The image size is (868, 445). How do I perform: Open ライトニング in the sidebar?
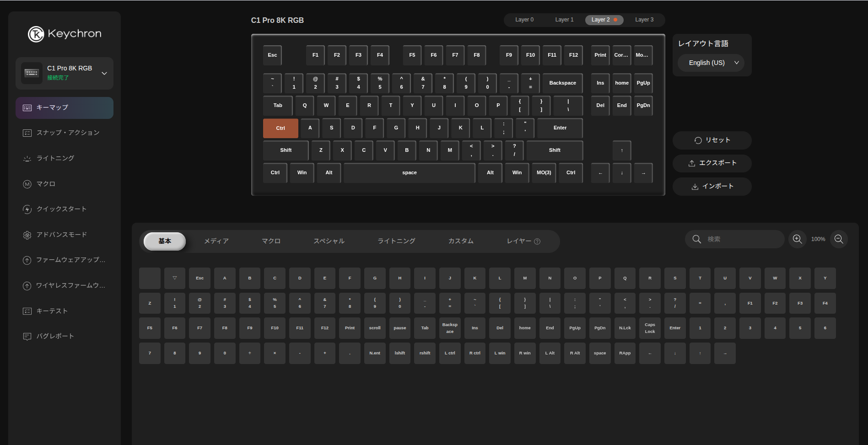(x=55, y=158)
